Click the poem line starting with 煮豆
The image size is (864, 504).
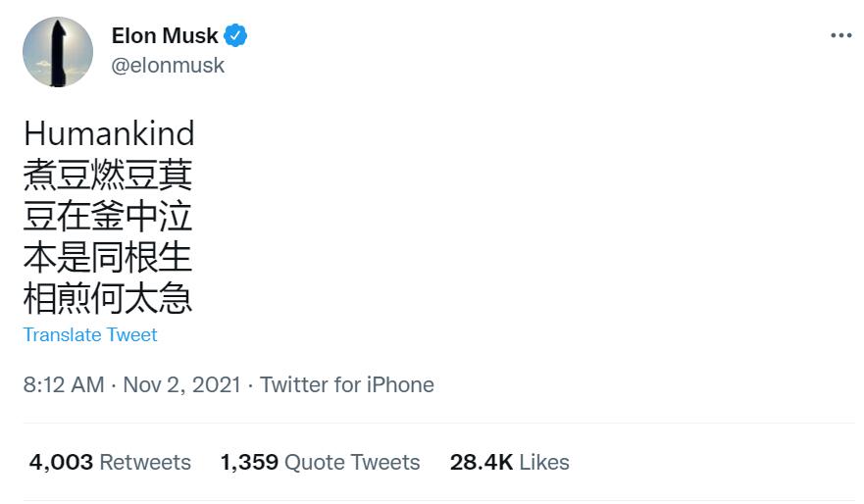pos(108,176)
